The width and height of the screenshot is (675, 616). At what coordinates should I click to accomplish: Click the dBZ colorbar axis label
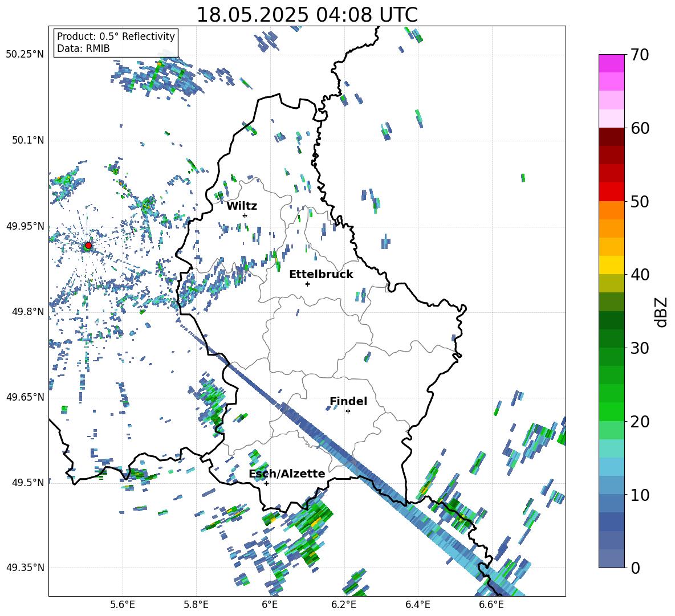662,312
